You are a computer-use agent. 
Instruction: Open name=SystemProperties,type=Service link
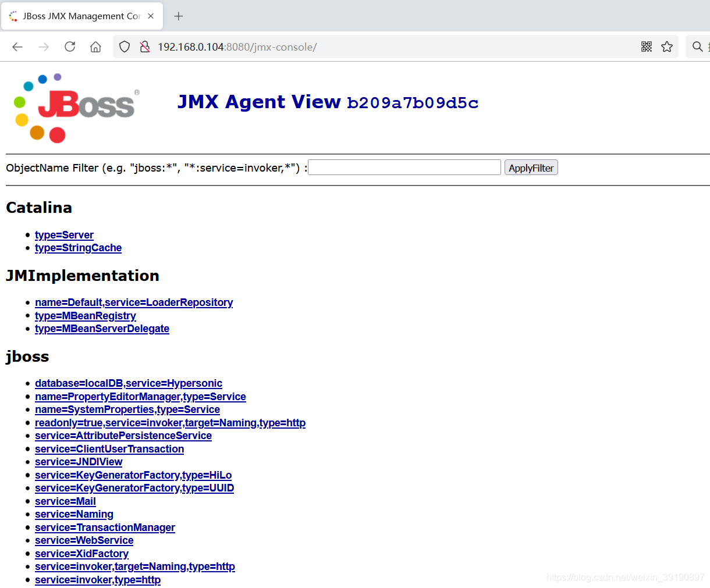[127, 409]
